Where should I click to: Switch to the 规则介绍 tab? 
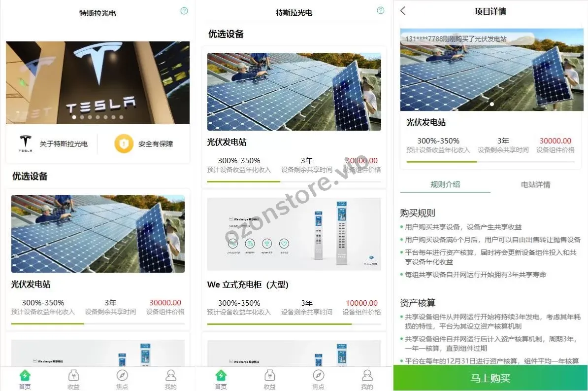tap(445, 184)
